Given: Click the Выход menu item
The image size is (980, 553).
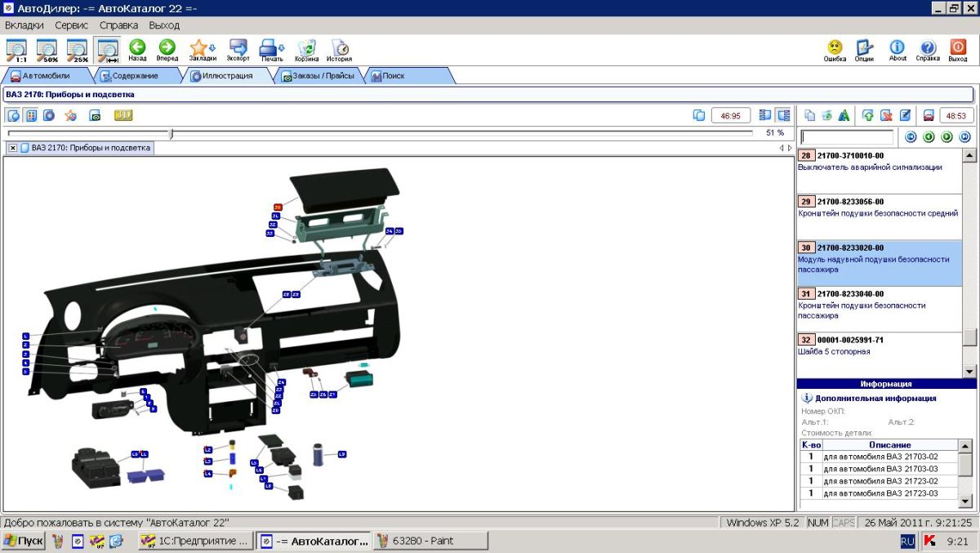Looking at the screenshot, I should (165, 25).
